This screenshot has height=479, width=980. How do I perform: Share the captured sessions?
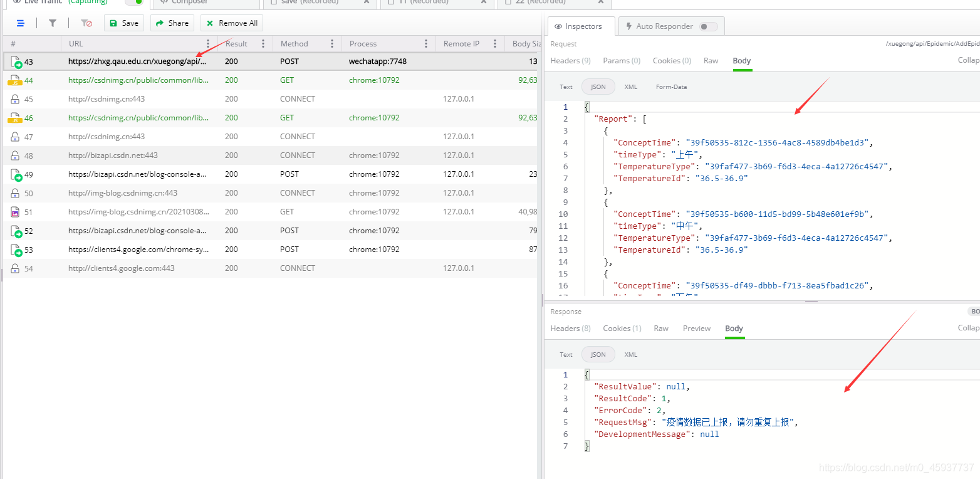point(172,23)
